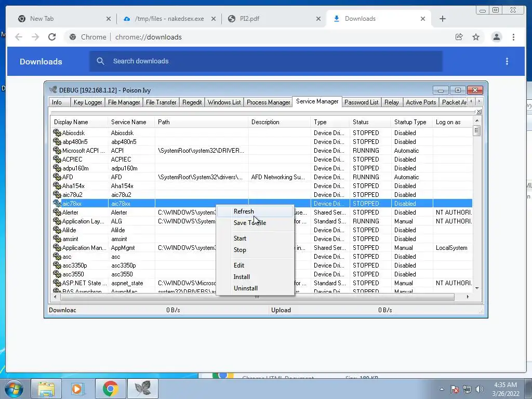The height and width of the screenshot is (399, 532).
Task: Click the Chrome address bar URL
Action: coord(148,37)
